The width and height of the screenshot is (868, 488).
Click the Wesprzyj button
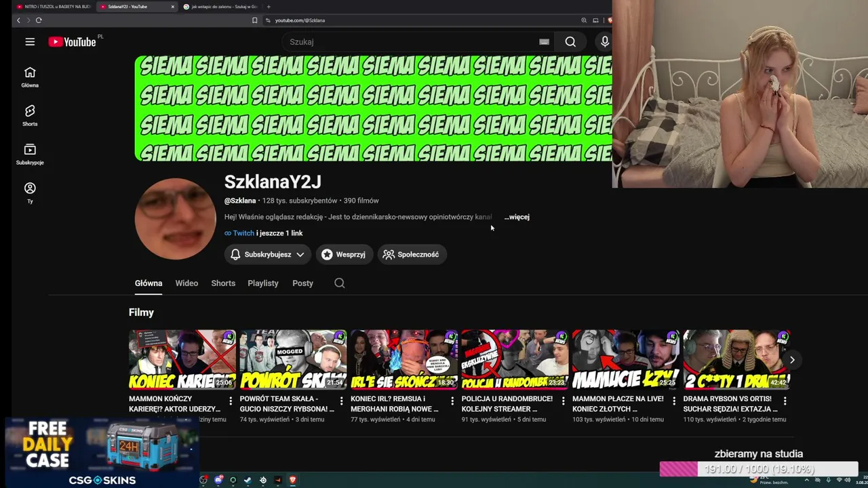344,255
